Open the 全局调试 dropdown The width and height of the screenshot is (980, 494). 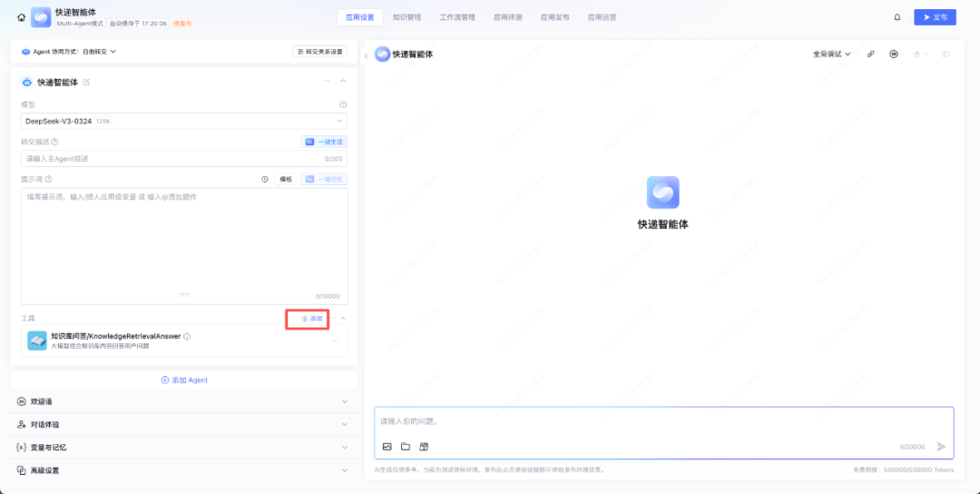pyautogui.click(x=832, y=54)
